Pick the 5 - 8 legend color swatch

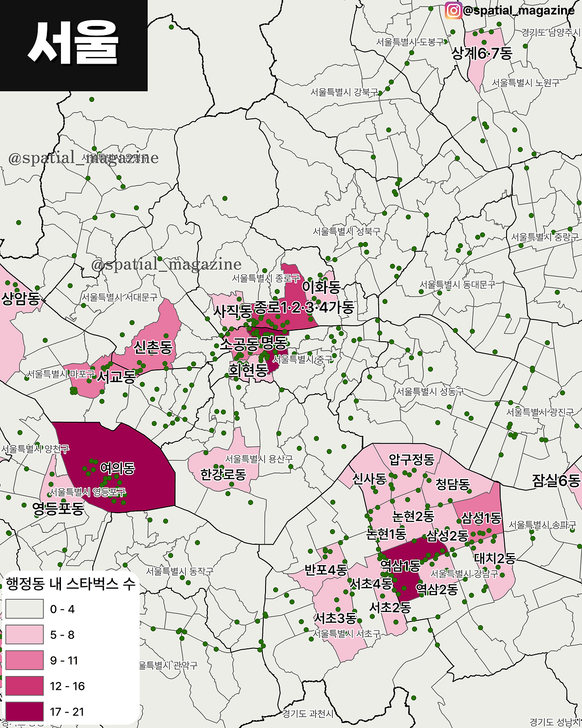[x=25, y=634]
